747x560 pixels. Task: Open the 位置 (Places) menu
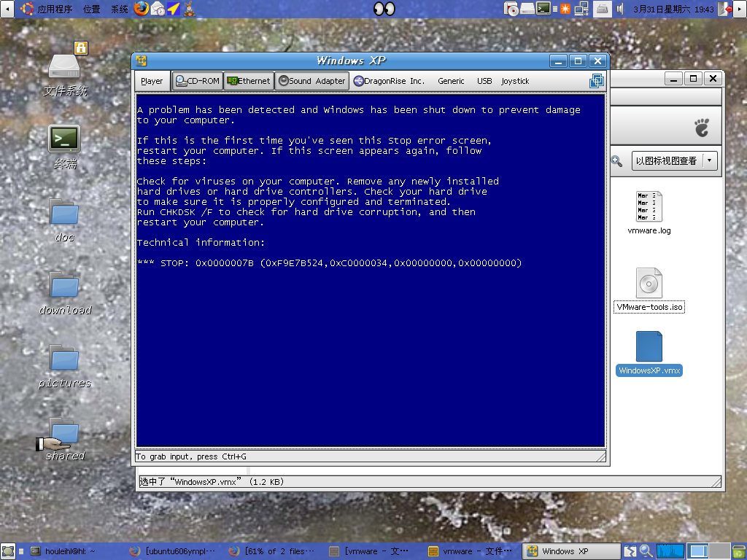[91, 9]
